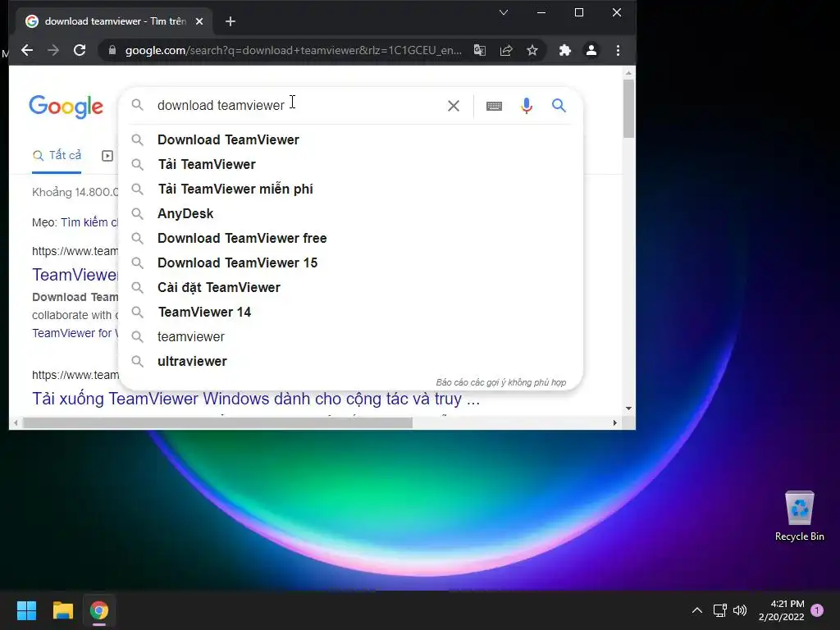Click the magnifier beside AnyDesk suggestion
Screen dimensions: 840x630
(138, 214)
